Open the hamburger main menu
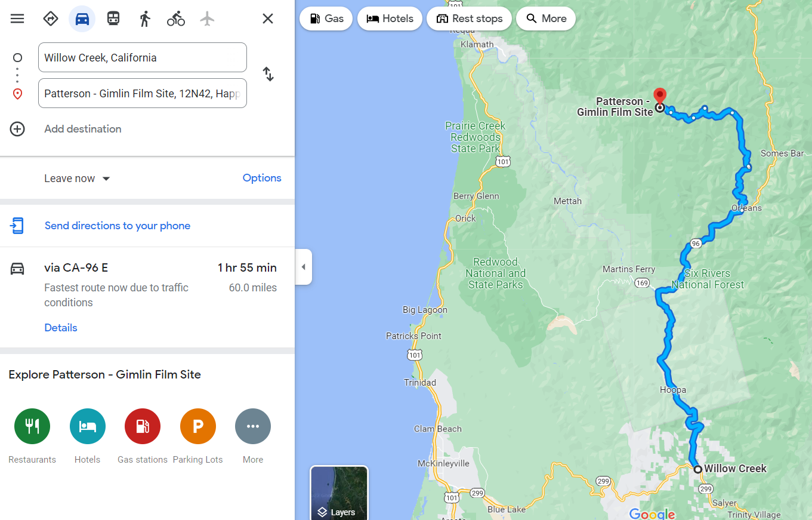The image size is (812, 520). (x=17, y=19)
